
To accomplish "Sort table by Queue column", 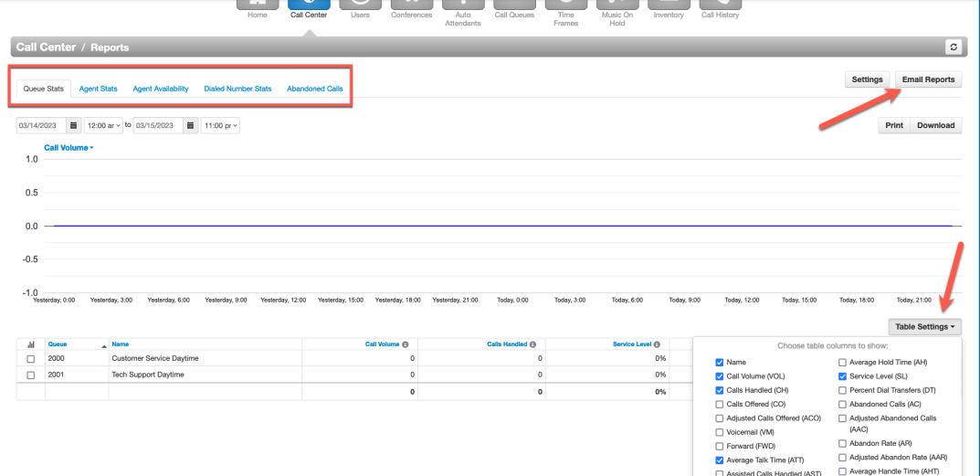I will tap(58, 344).
